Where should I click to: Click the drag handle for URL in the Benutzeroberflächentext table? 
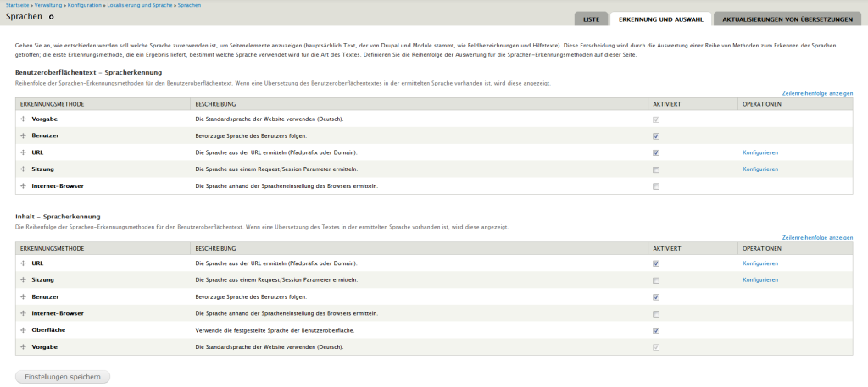click(23, 152)
